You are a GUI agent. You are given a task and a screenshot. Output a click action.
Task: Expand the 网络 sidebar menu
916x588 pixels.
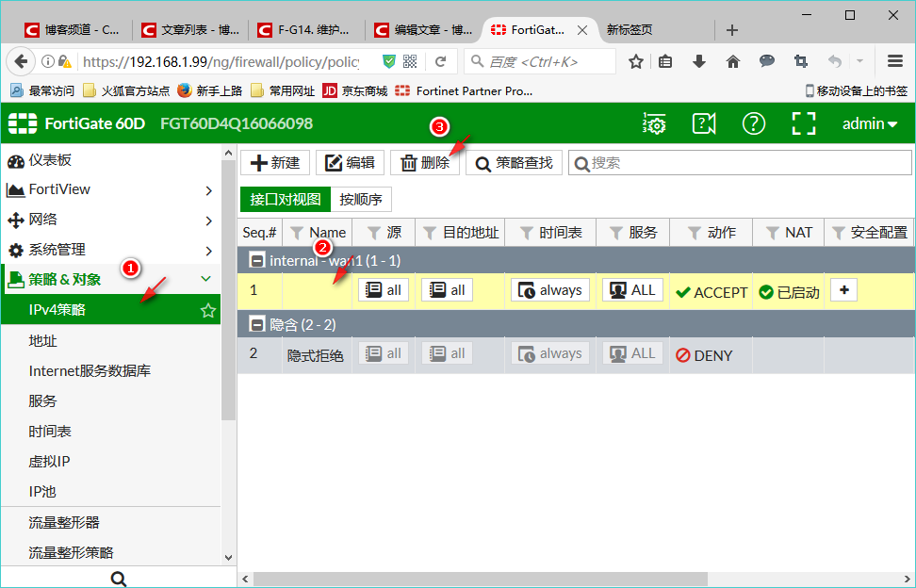pyautogui.click(x=209, y=220)
